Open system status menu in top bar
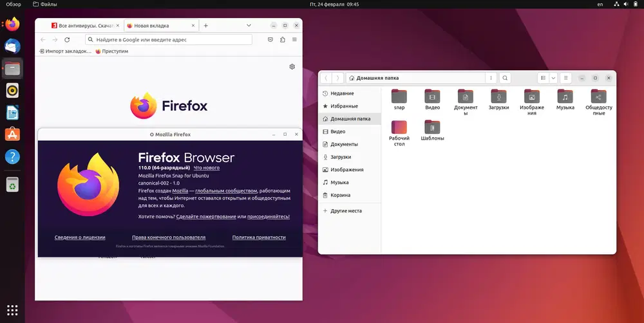The image size is (644, 323). pos(626,4)
